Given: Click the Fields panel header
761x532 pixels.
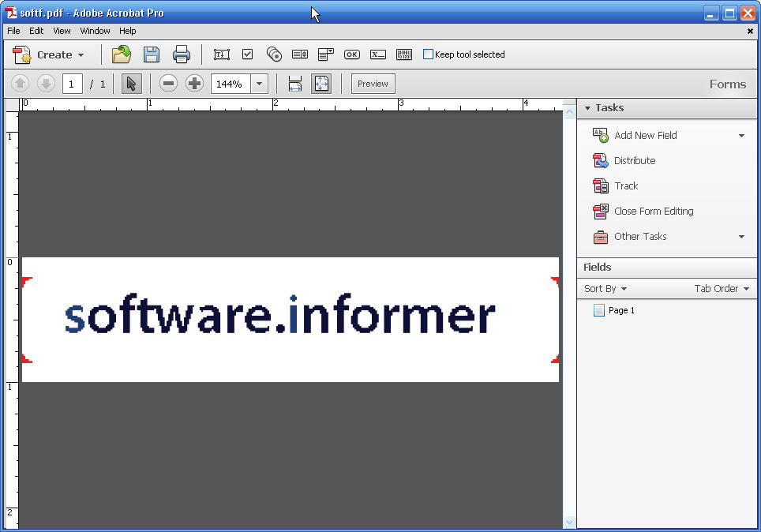Looking at the screenshot, I should tap(666, 267).
